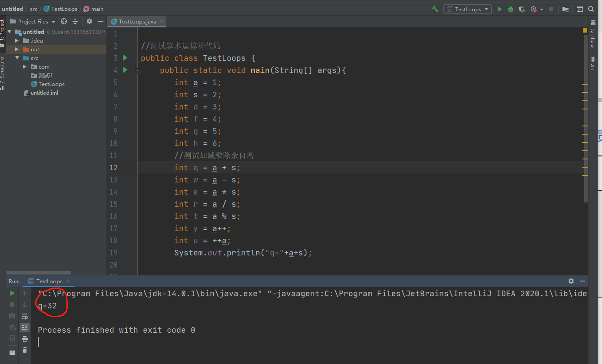Image resolution: width=602 pixels, height=364 pixels.
Task: Click the main method breadcrumb
Action: pyautogui.click(x=94, y=9)
